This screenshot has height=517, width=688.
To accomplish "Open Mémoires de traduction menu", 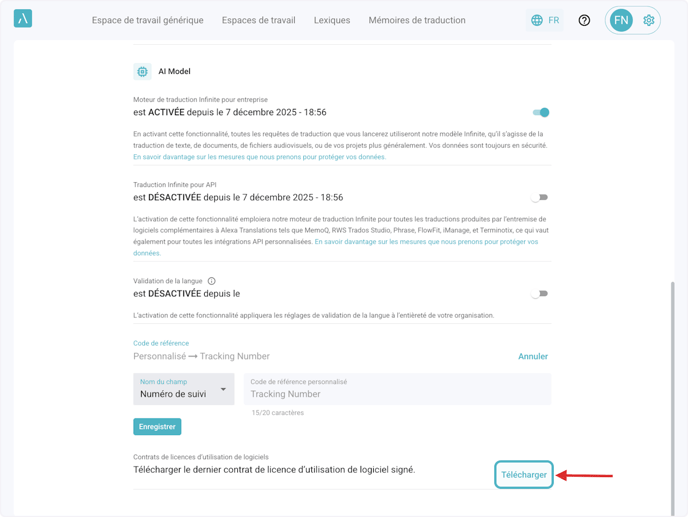I will point(417,20).
